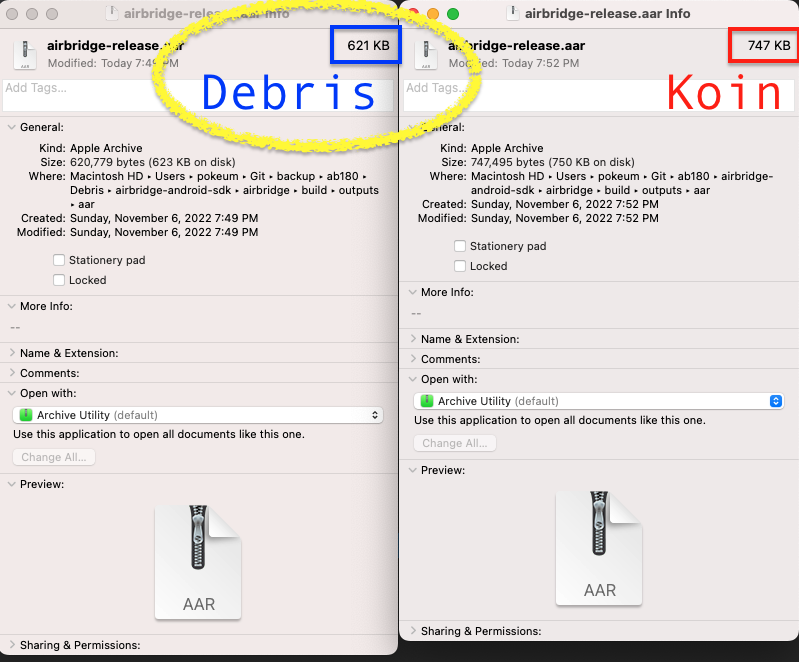This screenshot has width=799, height=662.
Task: Click the Archive Utility app icon in left window
Action: 25,415
